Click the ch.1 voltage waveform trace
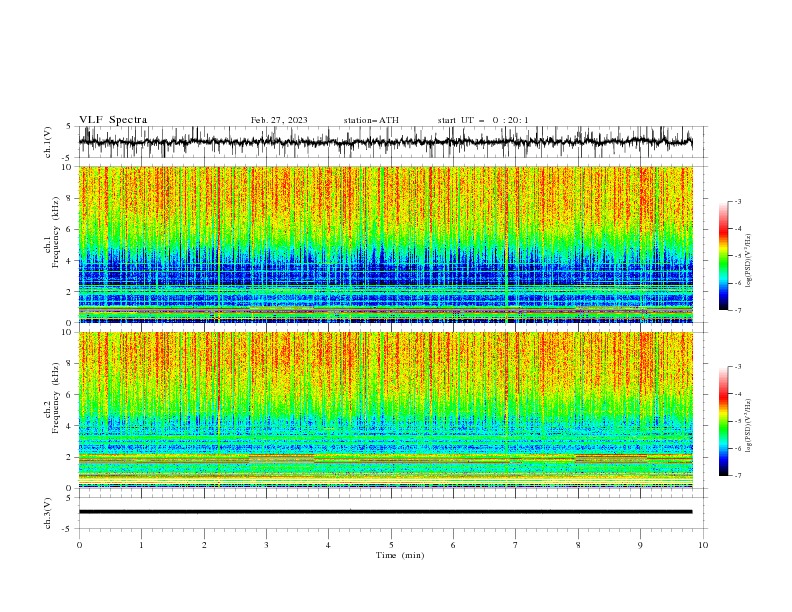792x612 pixels. (385, 142)
